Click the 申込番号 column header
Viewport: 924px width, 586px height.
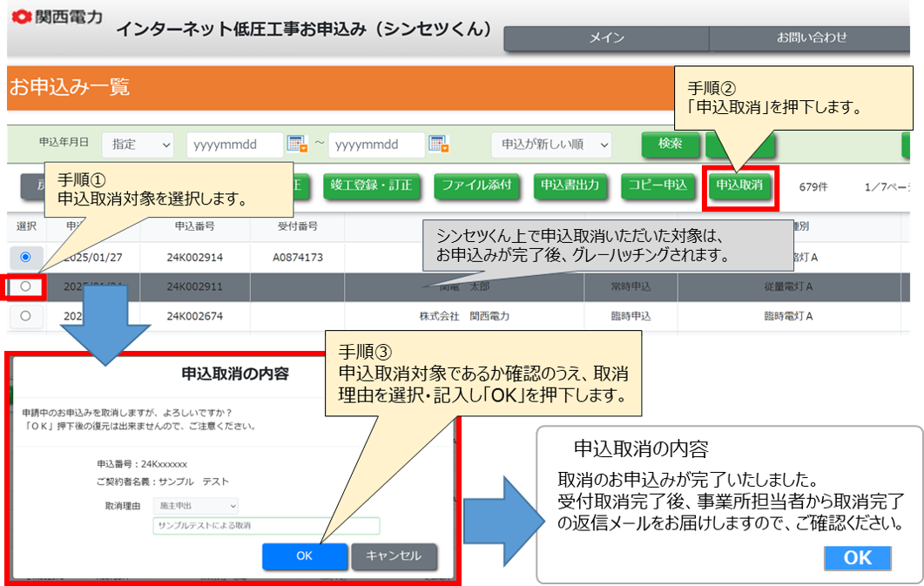pyautogui.click(x=195, y=226)
